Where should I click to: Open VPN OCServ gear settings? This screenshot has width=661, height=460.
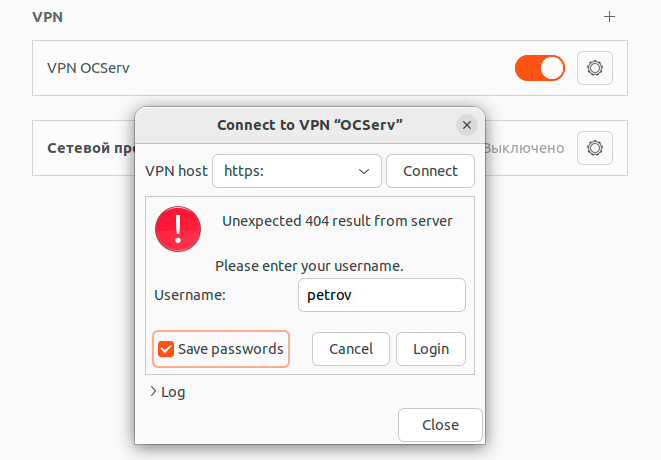(x=595, y=68)
